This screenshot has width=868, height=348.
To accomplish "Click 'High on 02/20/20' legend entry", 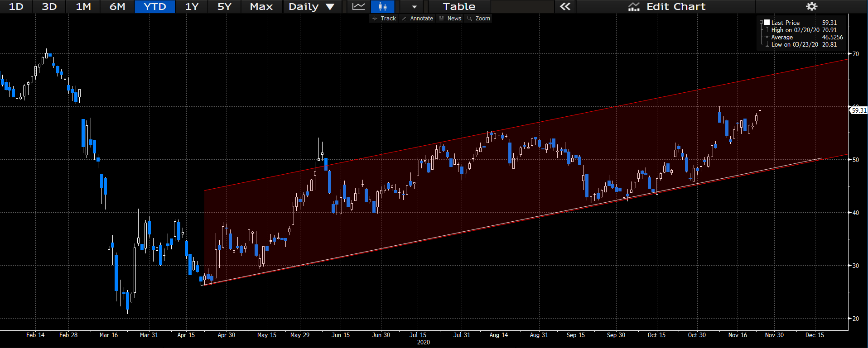I will click(795, 30).
